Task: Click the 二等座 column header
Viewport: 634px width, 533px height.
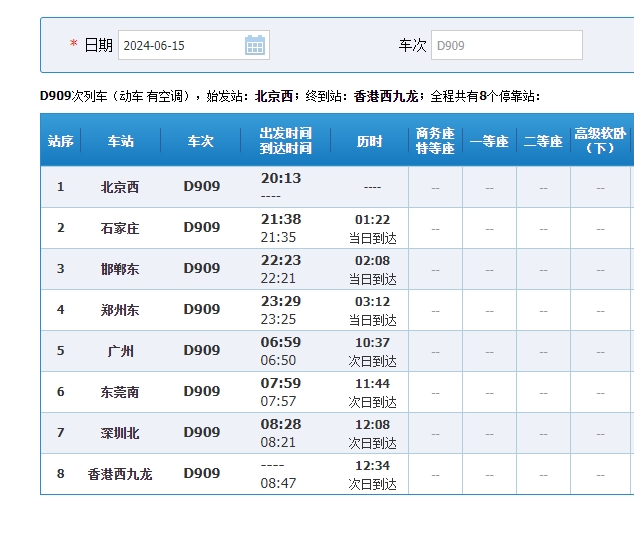Action: point(543,141)
